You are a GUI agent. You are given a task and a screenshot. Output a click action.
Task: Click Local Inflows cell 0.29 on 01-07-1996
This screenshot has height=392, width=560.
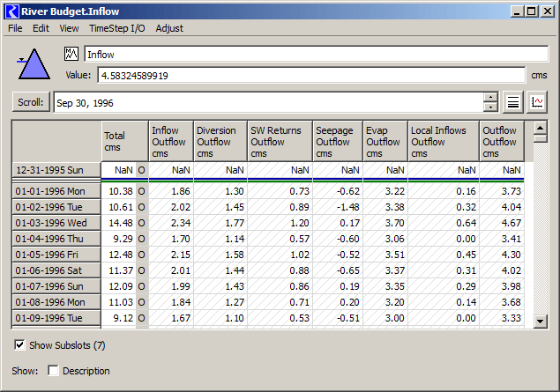coord(444,286)
